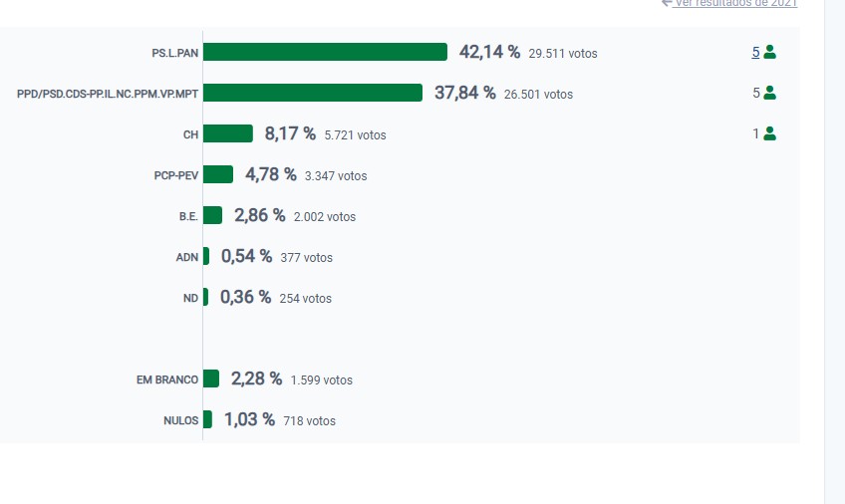This screenshot has width=845, height=504.
Task: Click the PCP-PEV result bar
Action: pos(218,174)
